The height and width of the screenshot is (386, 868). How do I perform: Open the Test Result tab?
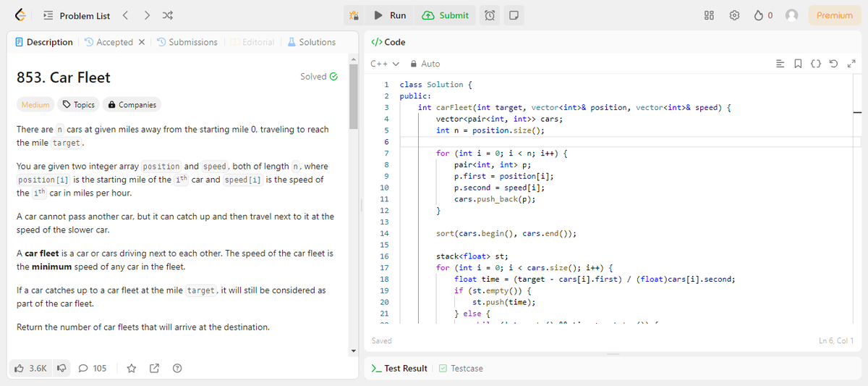click(x=399, y=369)
